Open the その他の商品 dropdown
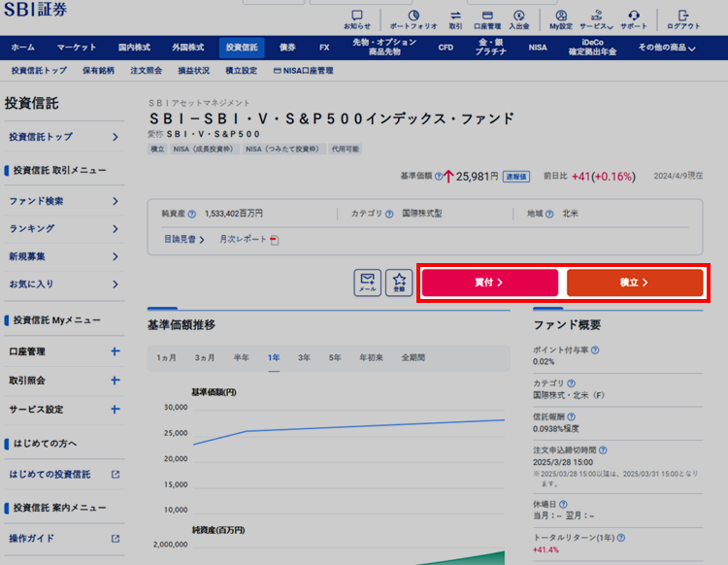 (x=667, y=48)
